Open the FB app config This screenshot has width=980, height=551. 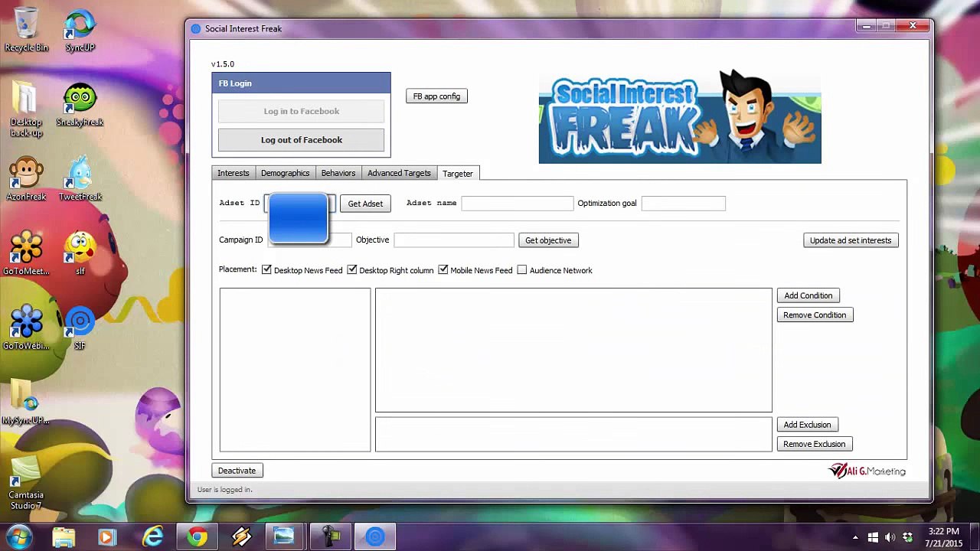click(x=436, y=96)
